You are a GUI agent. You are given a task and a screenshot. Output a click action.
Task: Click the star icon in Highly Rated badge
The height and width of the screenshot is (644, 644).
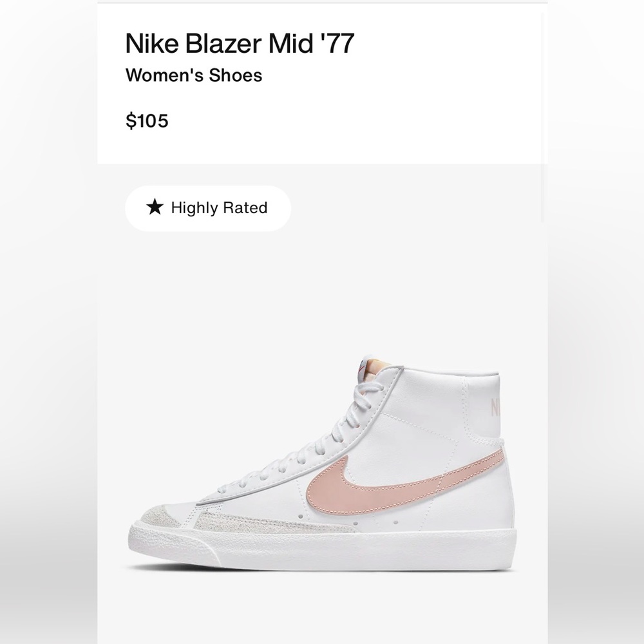[x=153, y=207]
